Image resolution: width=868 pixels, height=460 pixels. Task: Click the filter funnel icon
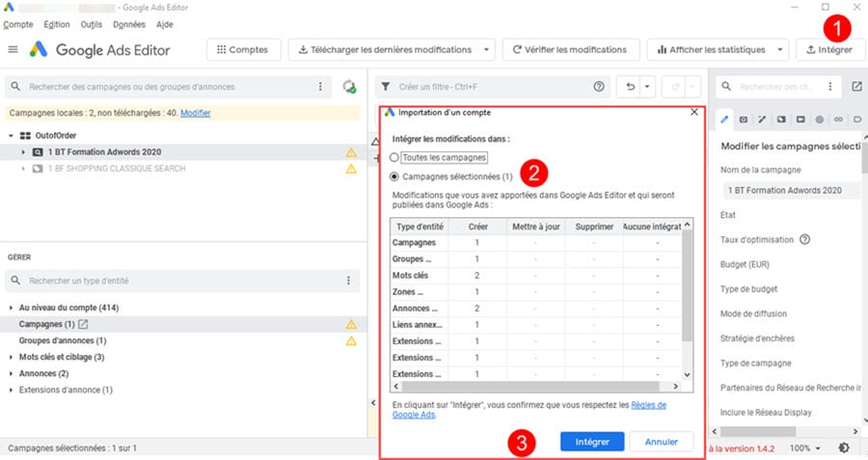[x=386, y=87]
